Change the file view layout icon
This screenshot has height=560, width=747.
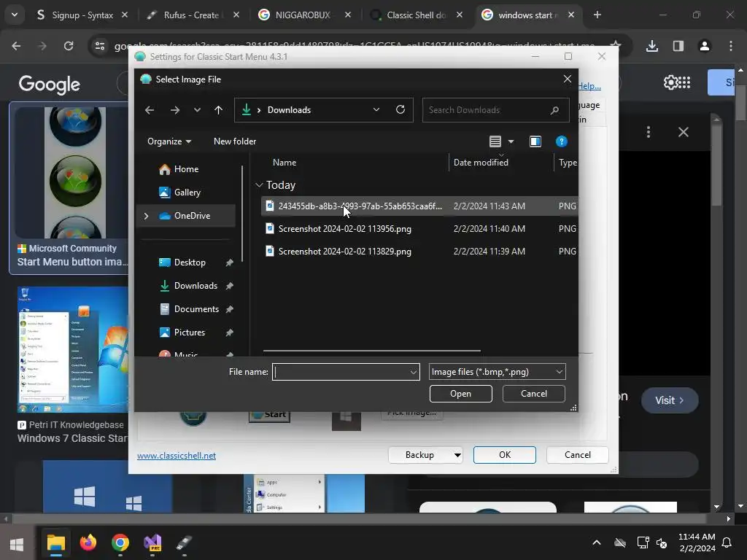[495, 141]
